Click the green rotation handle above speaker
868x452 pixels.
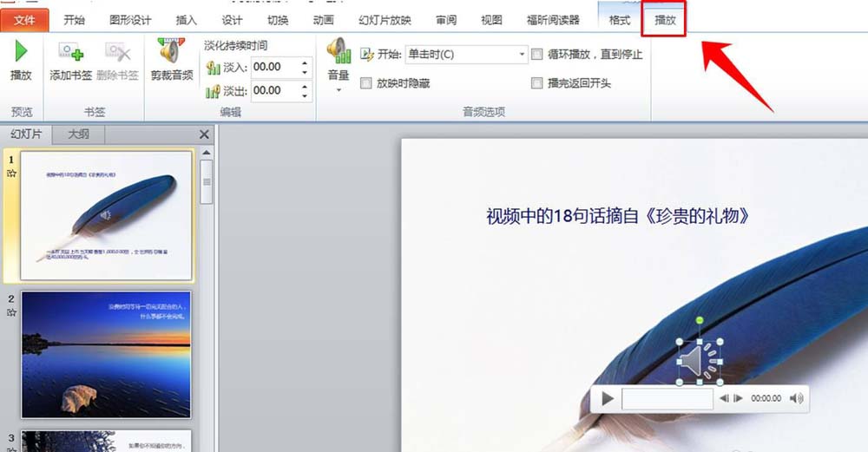[700, 320]
